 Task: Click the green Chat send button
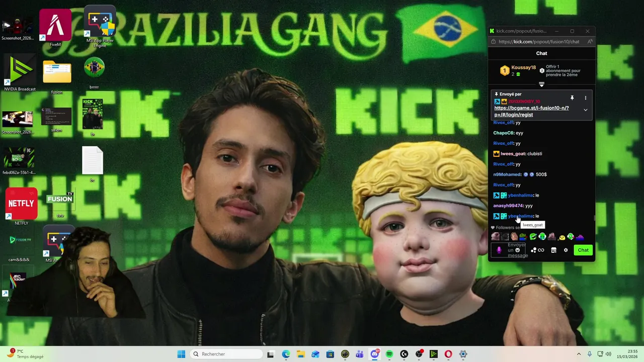pos(583,250)
